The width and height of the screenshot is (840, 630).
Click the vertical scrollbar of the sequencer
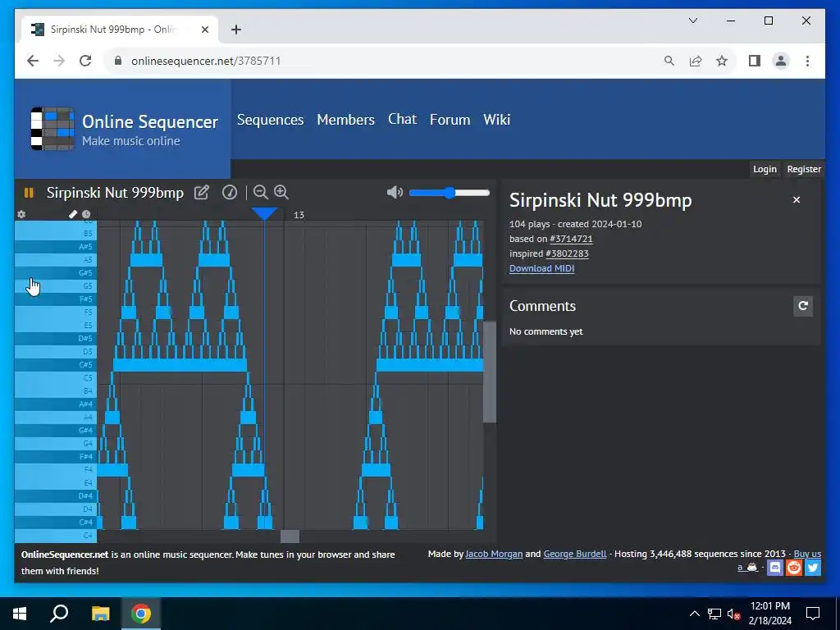pyautogui.click(x=490, y=372)
